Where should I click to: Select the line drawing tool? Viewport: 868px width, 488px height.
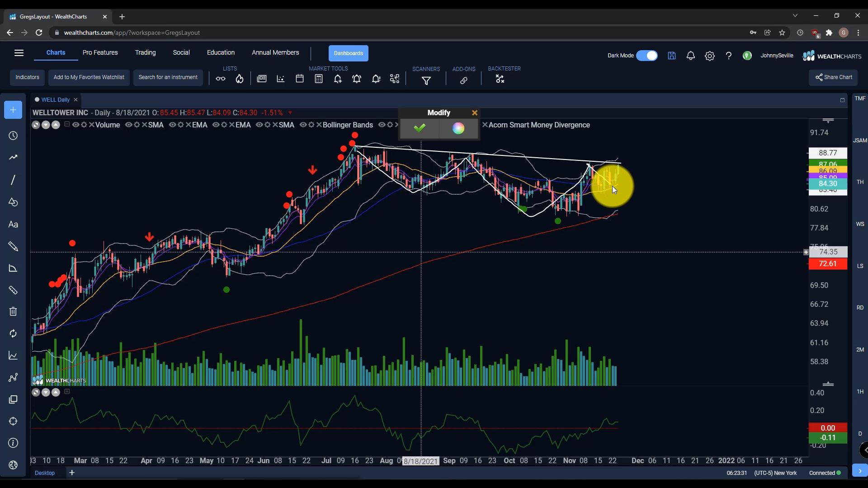[13, 180]
